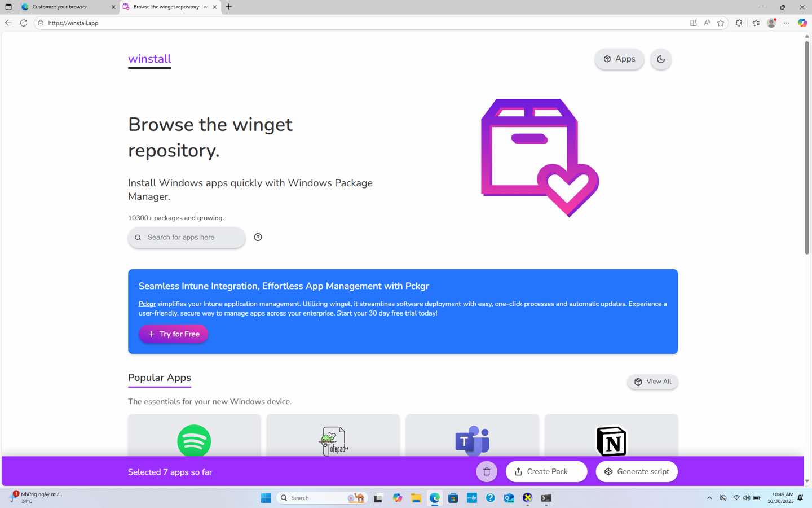
Task: Click the Try for Free button
Action: [x=174, y=334]
